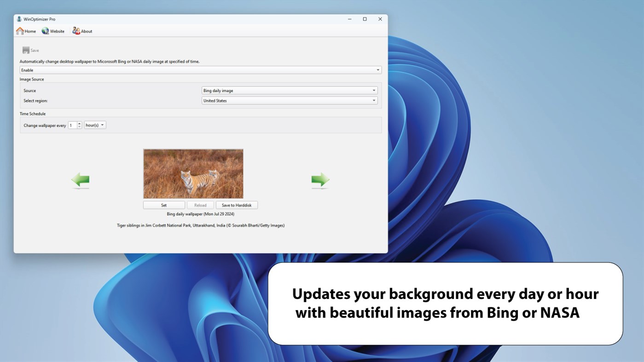Go to previous wallpaper with left green arrow
644x362 pixels.
[x=80, y=180]
